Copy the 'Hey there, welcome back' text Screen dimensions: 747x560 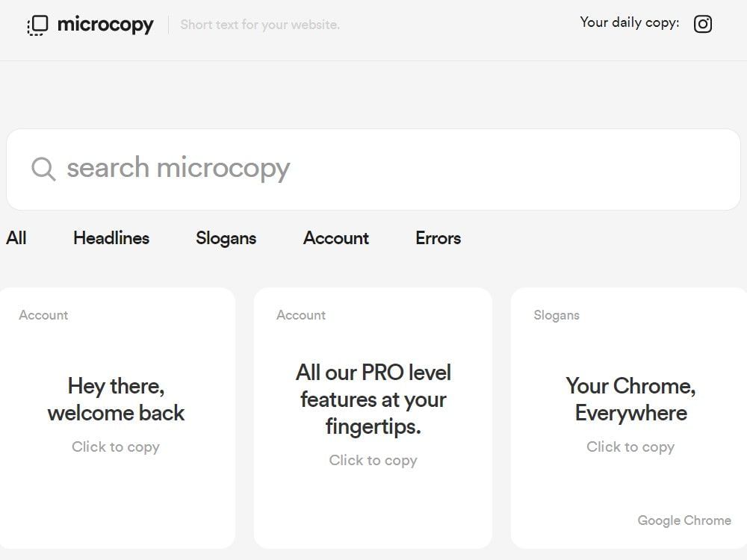(116, 399)
